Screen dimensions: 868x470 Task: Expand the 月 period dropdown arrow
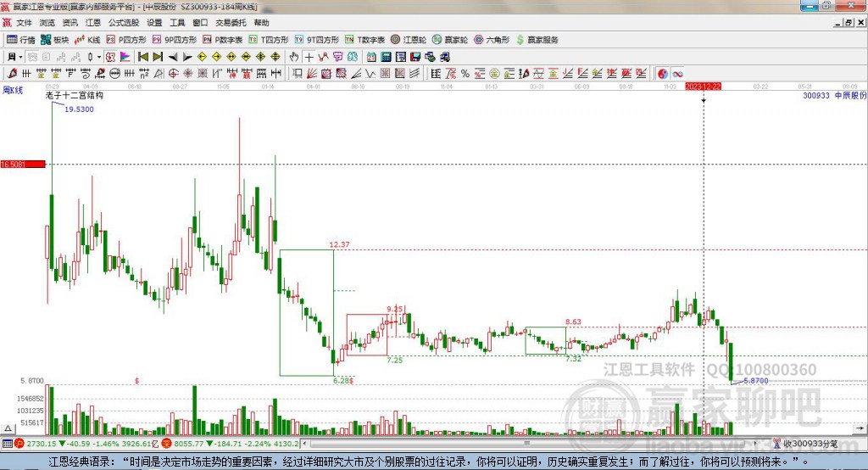coord(20,57)
